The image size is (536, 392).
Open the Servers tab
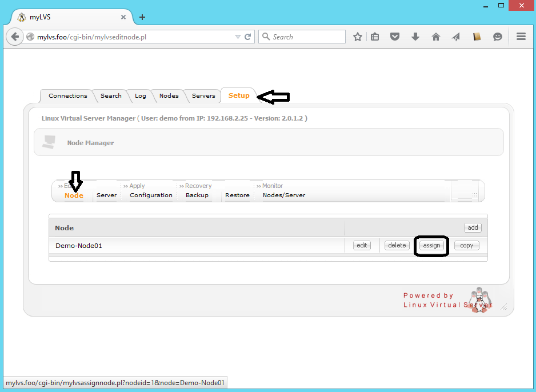[203, 96]
